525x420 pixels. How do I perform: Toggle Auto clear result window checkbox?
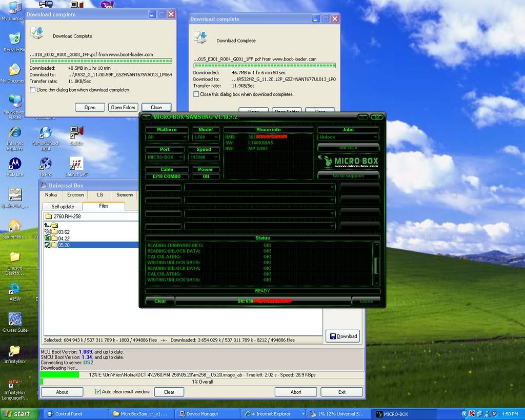[98, 391]
